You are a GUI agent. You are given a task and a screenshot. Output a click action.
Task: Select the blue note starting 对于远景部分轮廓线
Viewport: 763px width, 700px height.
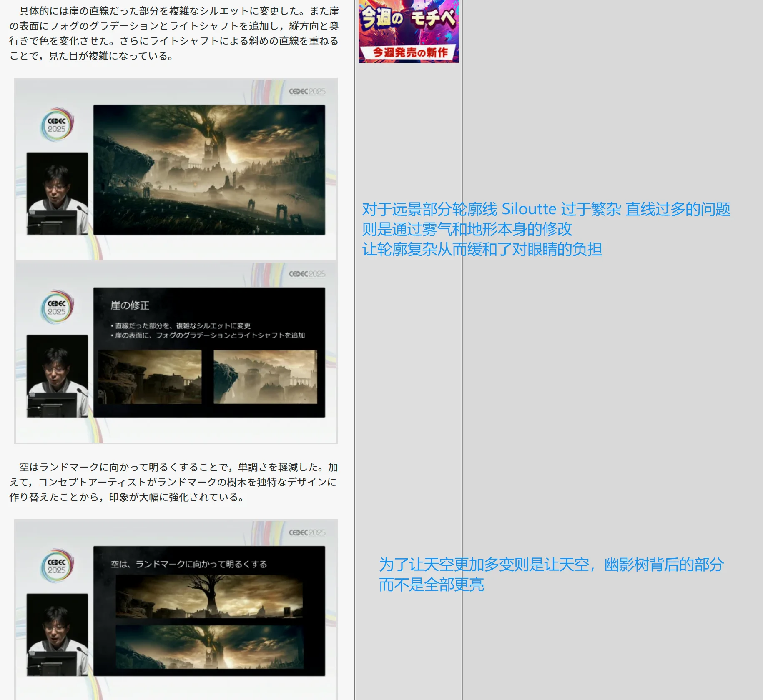point(546,209)
